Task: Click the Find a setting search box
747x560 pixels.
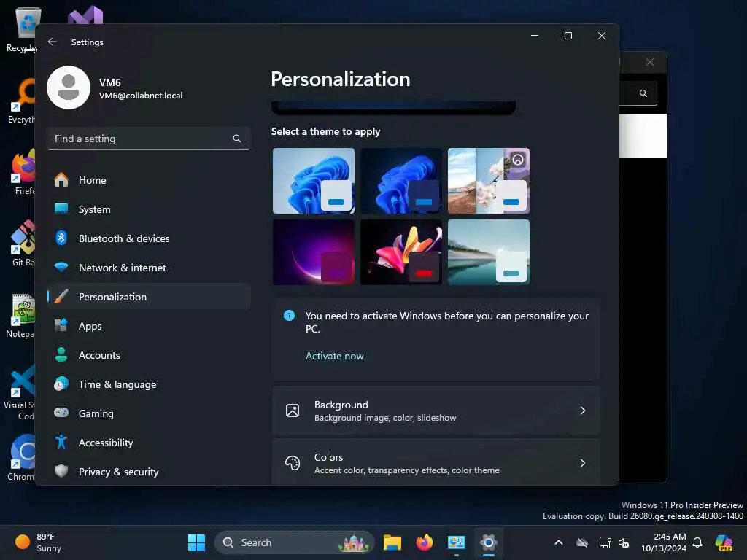Action: click(x=149, y=139)
